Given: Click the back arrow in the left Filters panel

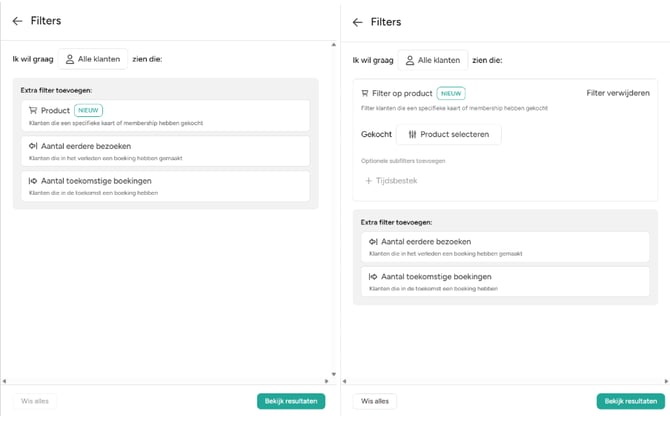Looking at the screenshot, I should coord(17,21).
